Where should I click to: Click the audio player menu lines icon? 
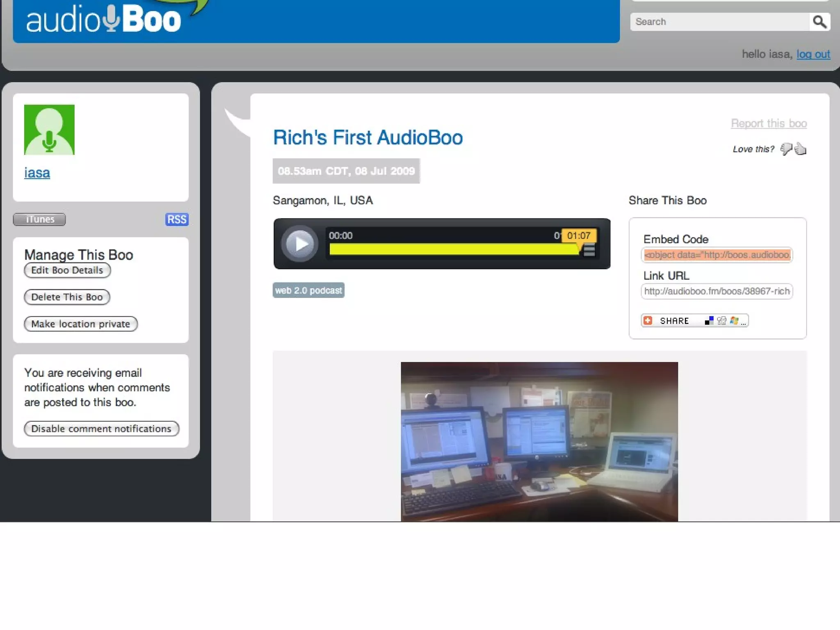589,250
